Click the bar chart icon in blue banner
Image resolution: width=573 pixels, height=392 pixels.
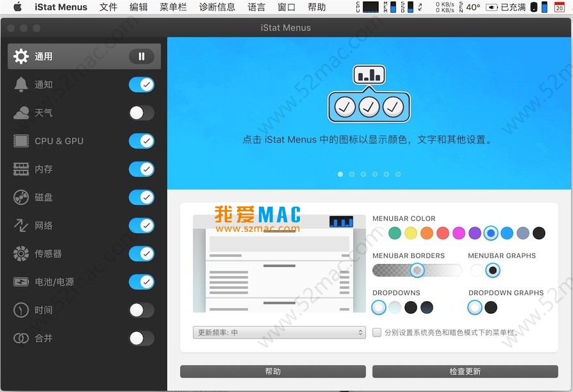pyautogui.click(x=369, y=75)
